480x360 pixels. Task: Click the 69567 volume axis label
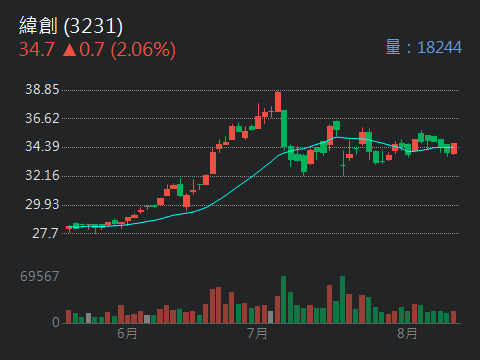(x=40, y=276)
